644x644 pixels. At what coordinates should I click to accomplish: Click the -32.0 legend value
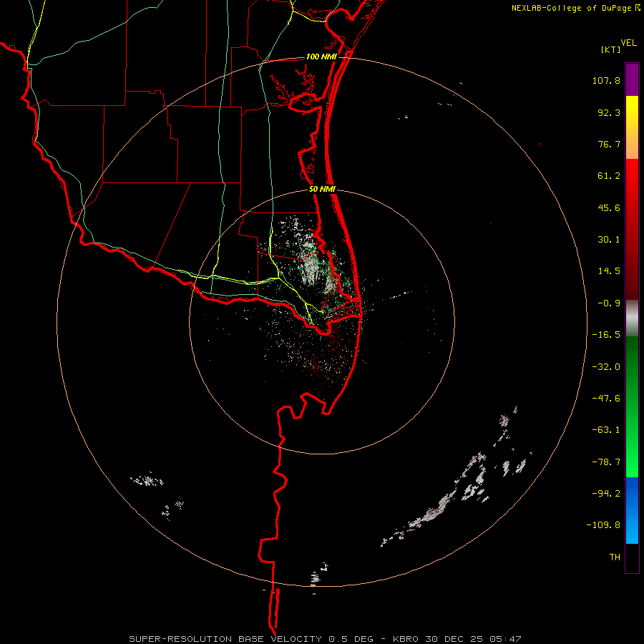(606, 367)
